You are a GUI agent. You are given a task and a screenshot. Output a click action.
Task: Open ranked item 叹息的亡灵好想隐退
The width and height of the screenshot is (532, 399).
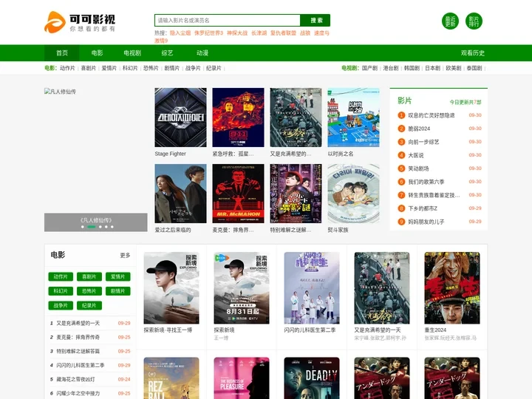click(x=432, y=115)
